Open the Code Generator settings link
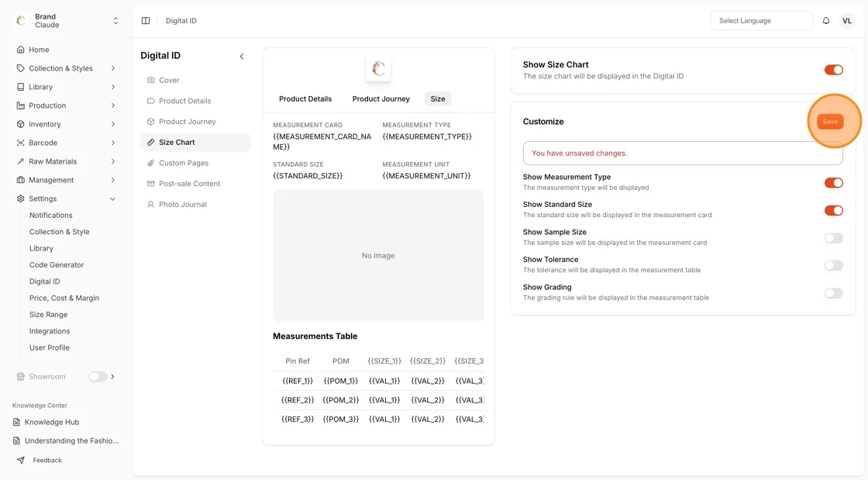 pyautogui.click(x=57, y=265)
